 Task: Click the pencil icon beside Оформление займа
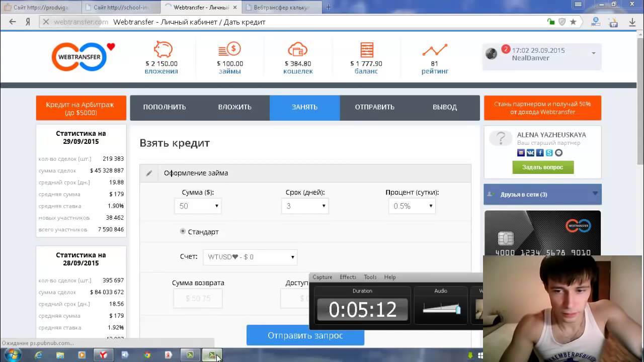149,173
